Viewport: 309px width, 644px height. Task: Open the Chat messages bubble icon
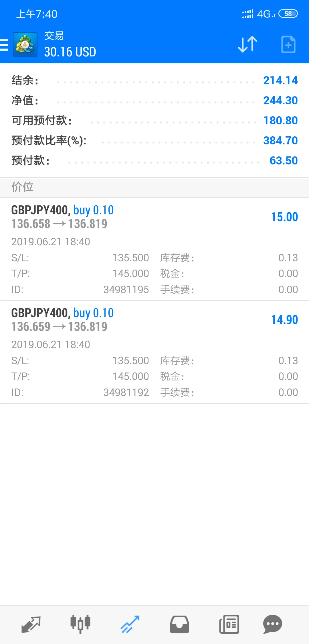(x=273, y=624)
